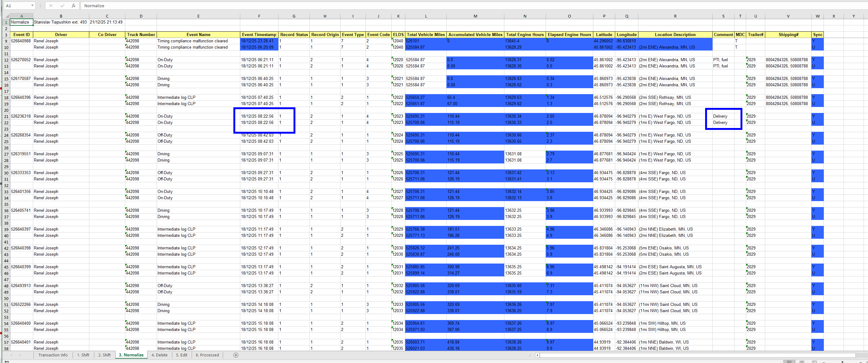Switch to 1. Shift sheet tab
The width and height of the screenshot is (868, 363).
click(83, 355)
